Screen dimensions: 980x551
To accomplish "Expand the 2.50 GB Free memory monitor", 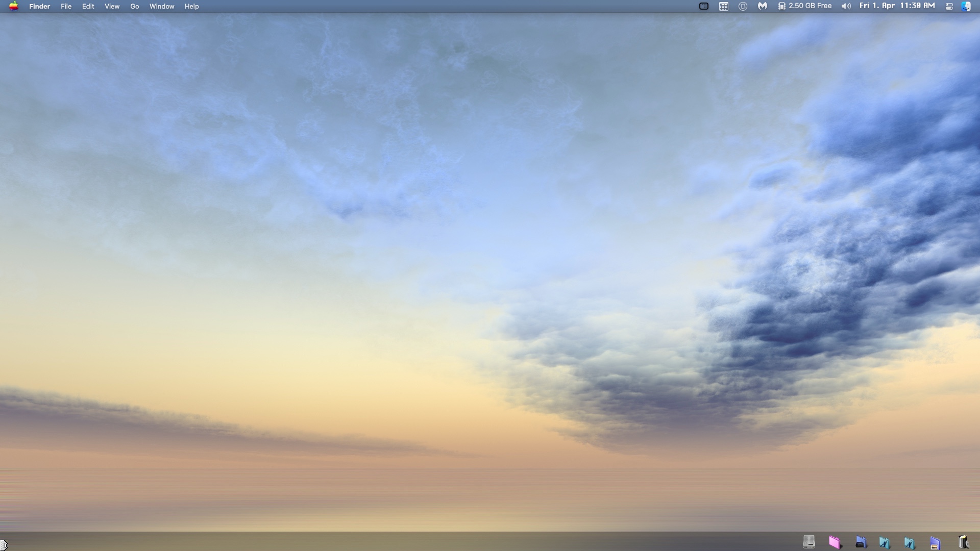I will pyautogui.click(x=805, y=6).
